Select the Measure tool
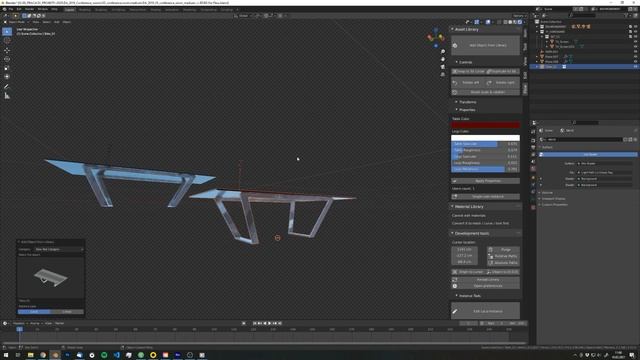640x360 pixels. point(7,96)
